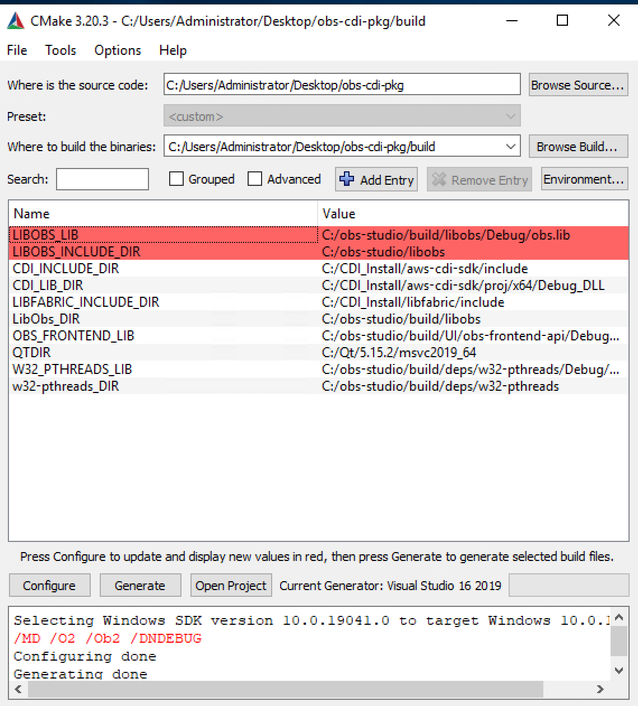Select the LibObs_DIR entry name
638x706 pixels.
click(46, 319)
